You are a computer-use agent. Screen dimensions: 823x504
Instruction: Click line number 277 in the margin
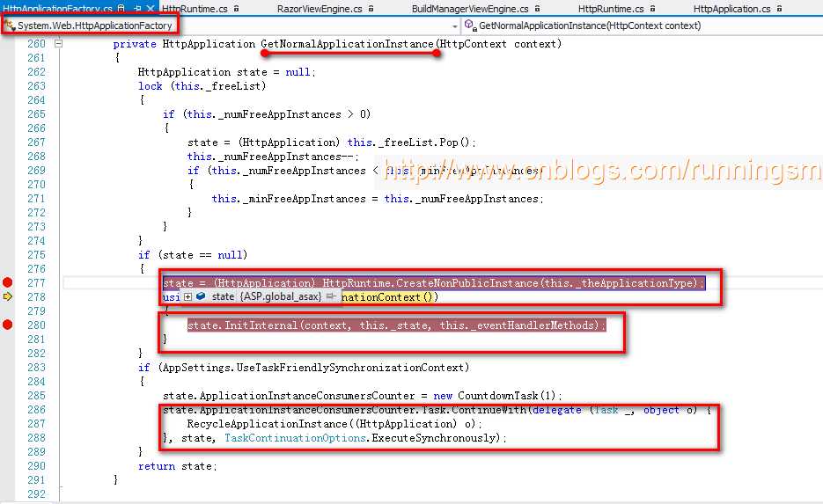(x=36, y=283)
